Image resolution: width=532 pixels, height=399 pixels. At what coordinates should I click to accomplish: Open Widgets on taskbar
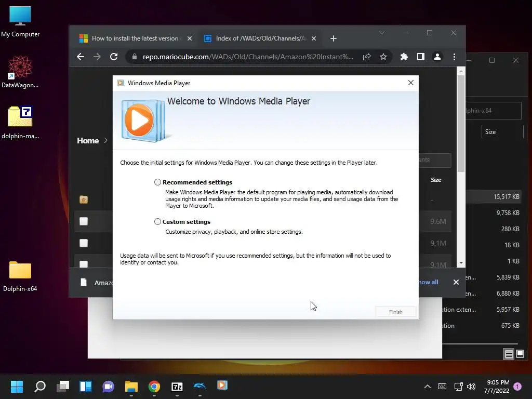[86, 386]
